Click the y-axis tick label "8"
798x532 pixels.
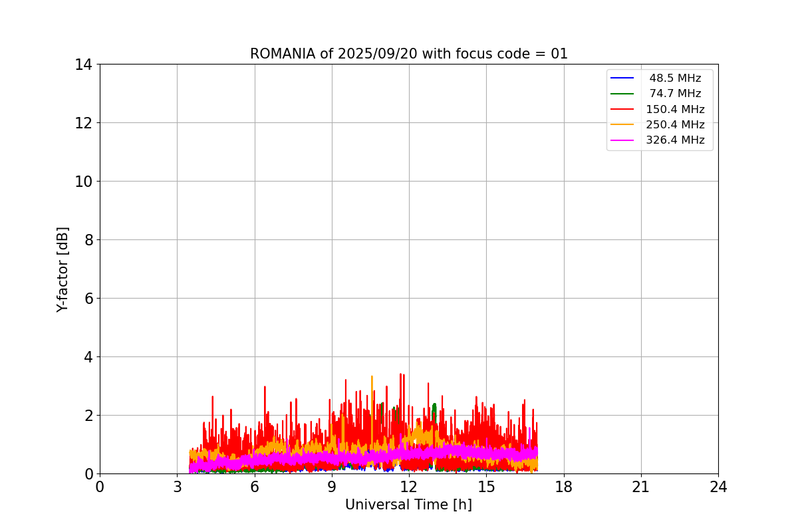click(88, 240)
